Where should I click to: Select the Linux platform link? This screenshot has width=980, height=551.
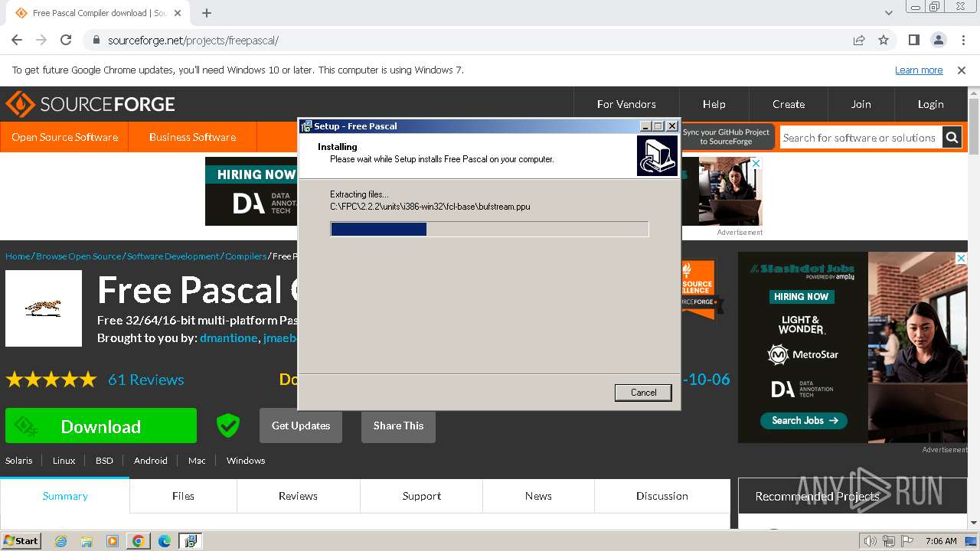[64, 461]
